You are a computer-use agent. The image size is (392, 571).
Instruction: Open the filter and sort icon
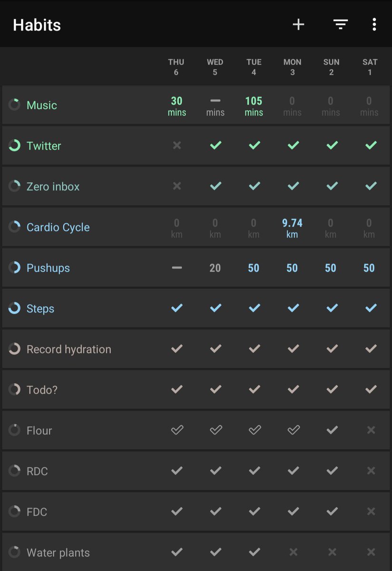point(340,24)
